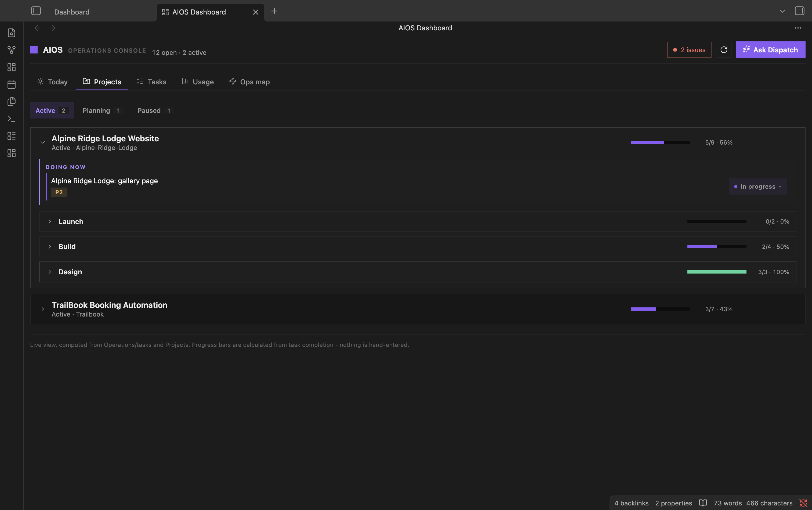
Task: Click the 3/7 · 43% completion text
Action: [719, 309]
